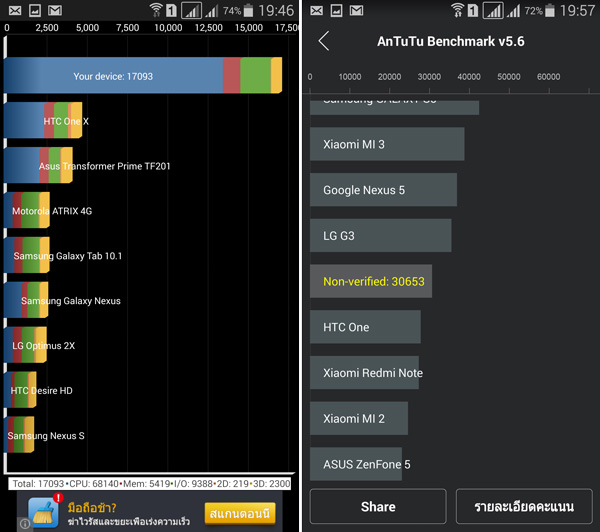Tap the 30000 axis label in AnTuTu chart

pos(429,77)
